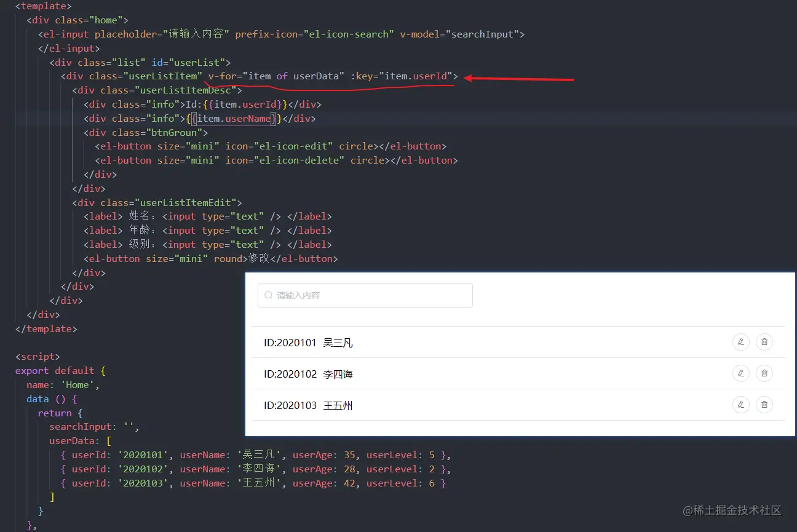The image size is (797, 532).
Task: Click the 级别 label line in code
Action: (x=208, y=245)
